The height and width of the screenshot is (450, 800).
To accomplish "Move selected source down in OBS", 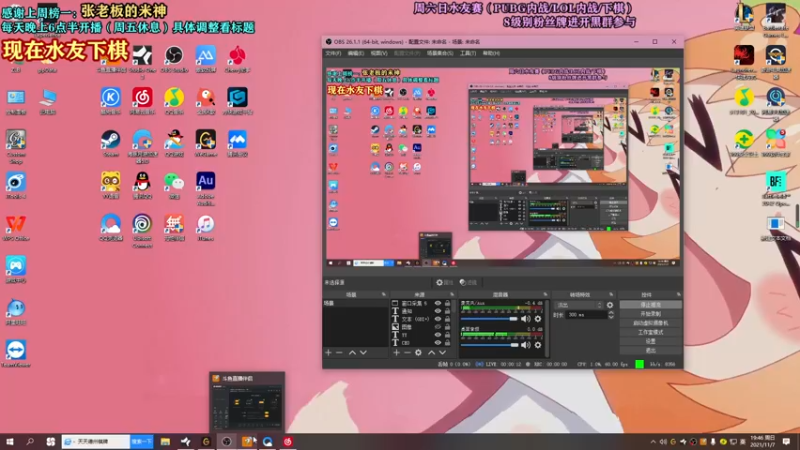I will pos(442,353).
